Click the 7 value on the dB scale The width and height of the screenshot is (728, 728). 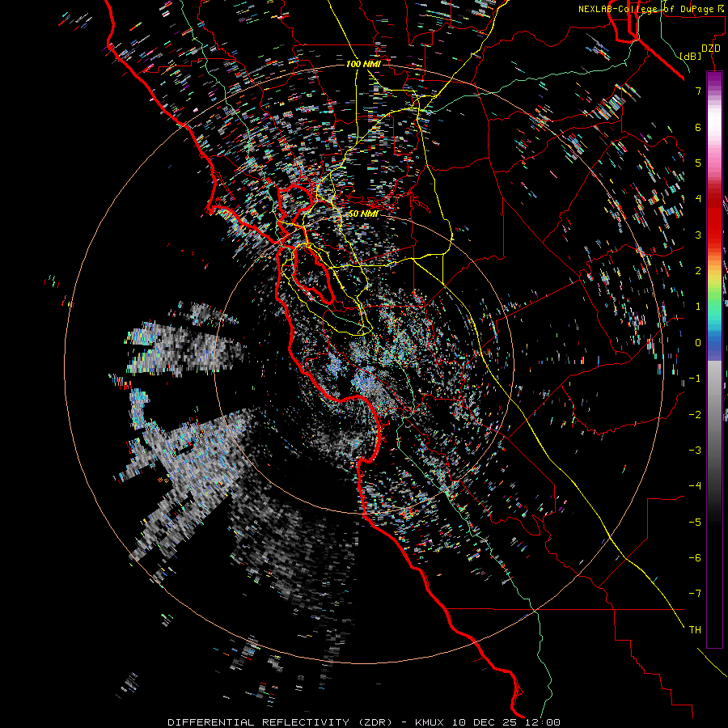698,91
